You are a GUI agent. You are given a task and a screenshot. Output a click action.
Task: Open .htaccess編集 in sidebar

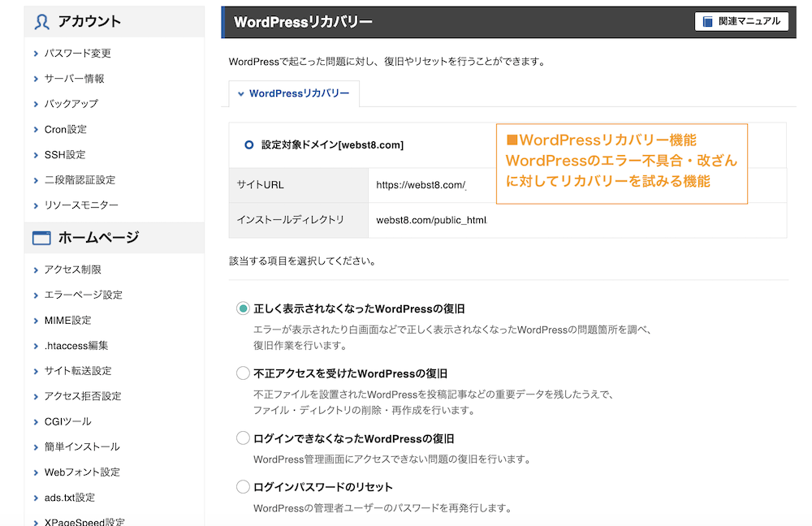[x=76, y=346]
